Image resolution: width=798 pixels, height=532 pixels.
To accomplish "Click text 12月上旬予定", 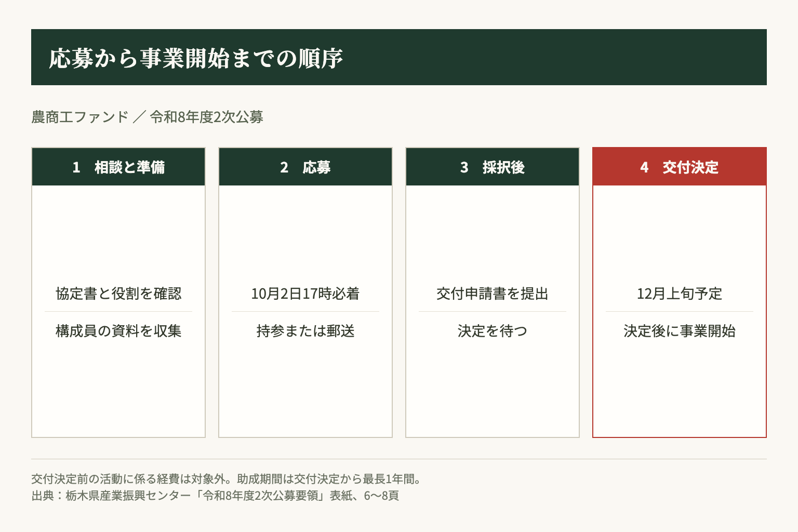I will [x=680, y=294].
